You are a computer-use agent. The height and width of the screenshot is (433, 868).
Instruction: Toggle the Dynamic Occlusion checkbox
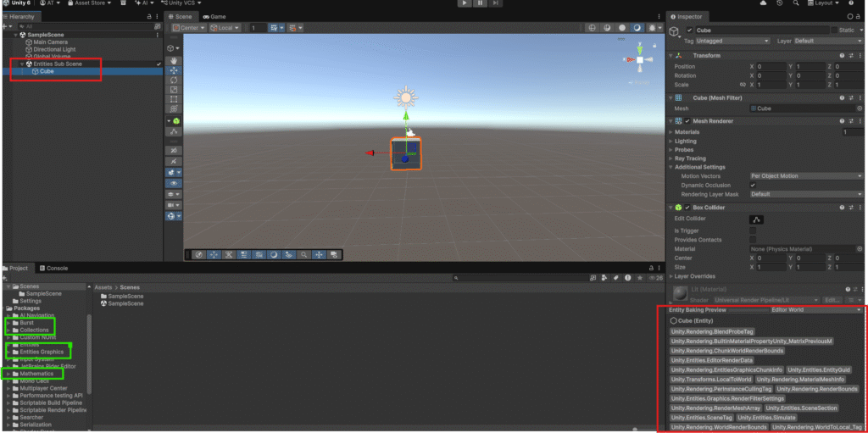click(753, 185)
